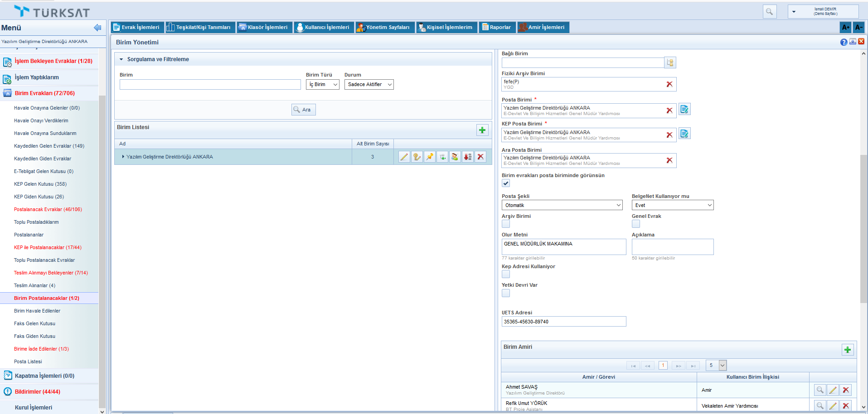Click the Ara search button
This screenshot has height=414, width=868.
coord(303,110)
